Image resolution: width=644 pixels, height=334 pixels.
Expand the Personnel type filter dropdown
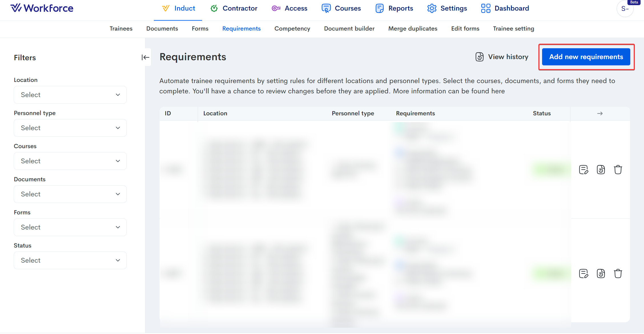pos(70,128)
